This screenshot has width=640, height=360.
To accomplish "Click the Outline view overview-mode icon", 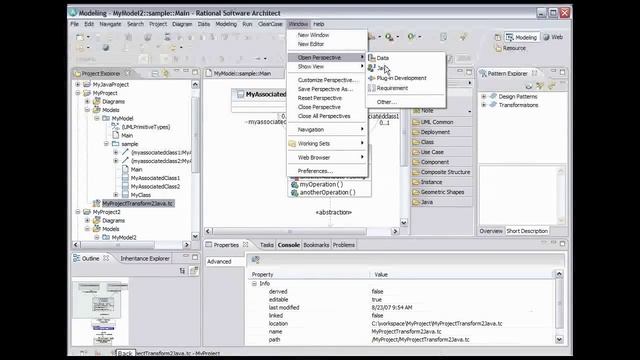I will click(193, 271).
